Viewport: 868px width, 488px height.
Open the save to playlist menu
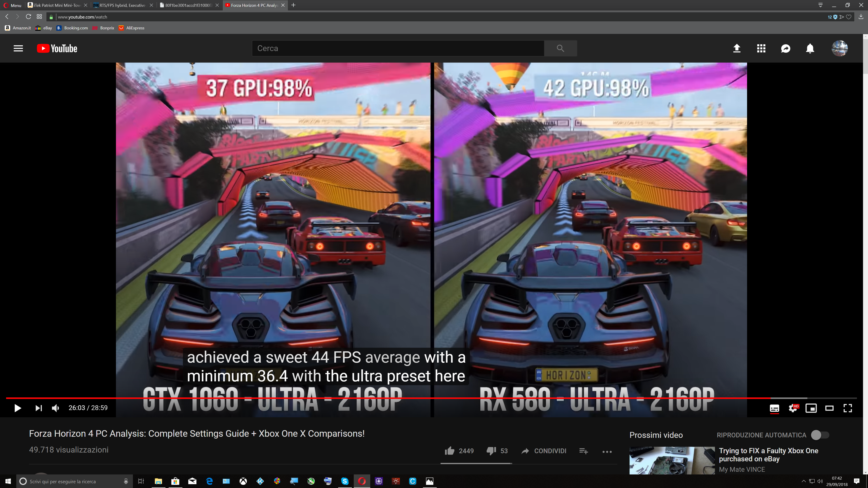point(584,451)
